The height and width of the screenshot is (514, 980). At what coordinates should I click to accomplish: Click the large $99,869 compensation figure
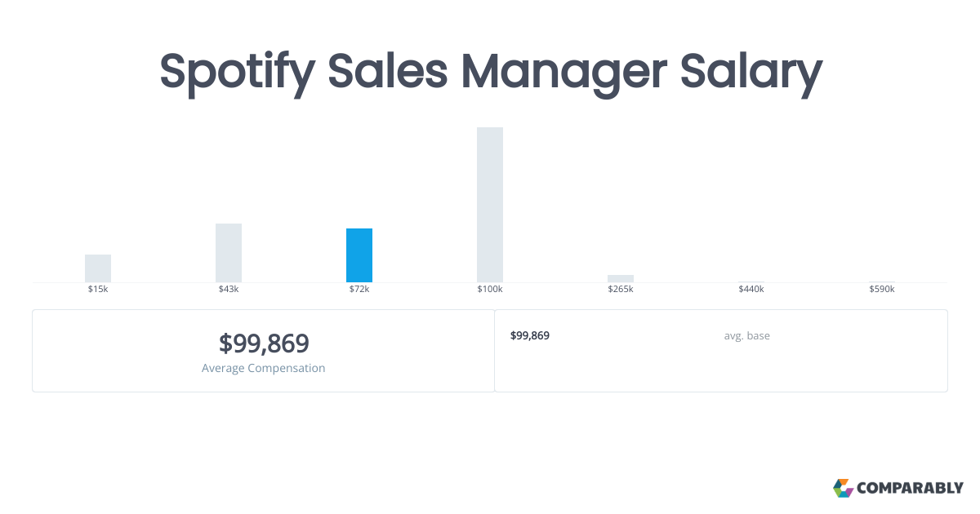coord(264,343)
